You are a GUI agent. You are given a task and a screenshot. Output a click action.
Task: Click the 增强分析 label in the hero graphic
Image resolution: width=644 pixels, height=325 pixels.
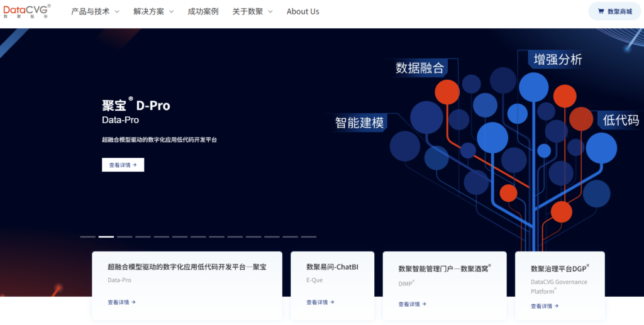click(x=558, y=60)
